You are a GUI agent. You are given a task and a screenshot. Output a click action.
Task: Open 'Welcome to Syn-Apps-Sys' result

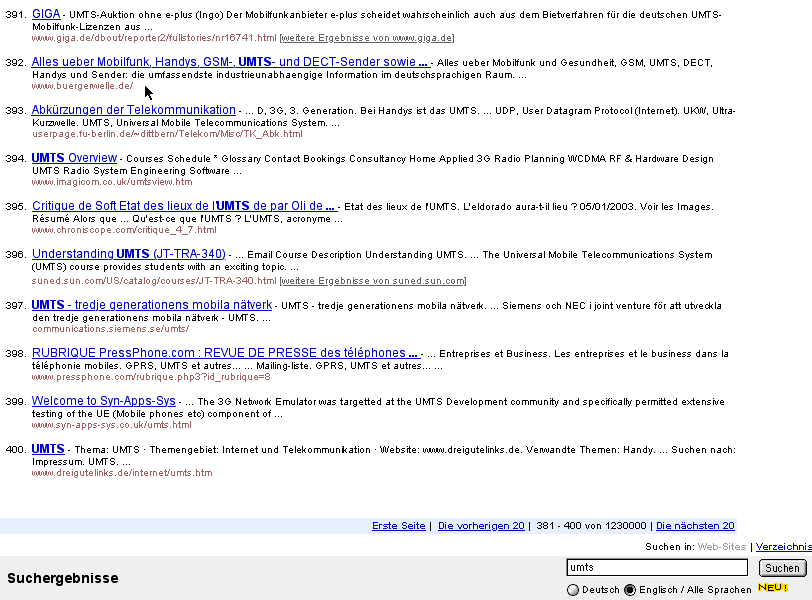[x=104, y=400]
